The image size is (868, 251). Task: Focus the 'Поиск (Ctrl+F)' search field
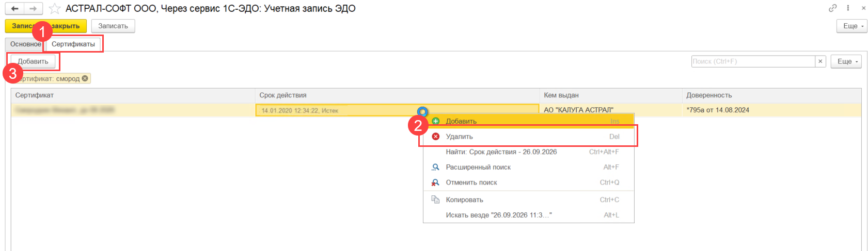pos(752,61)
